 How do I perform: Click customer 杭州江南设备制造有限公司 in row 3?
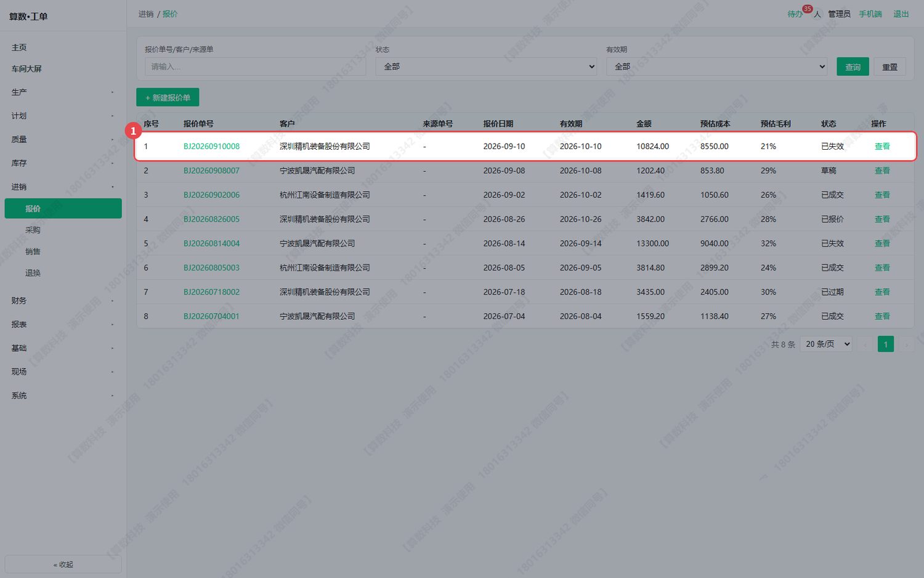point(325,195)
